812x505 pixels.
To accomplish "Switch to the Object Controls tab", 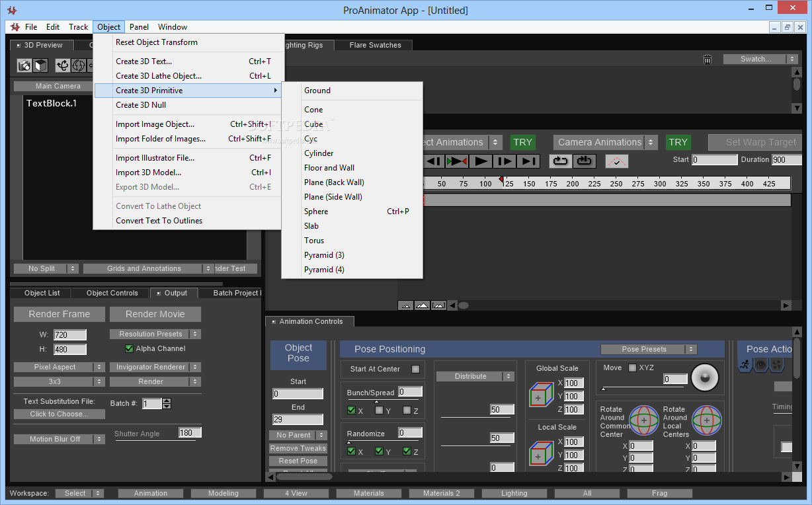I will tap(112, 293).
